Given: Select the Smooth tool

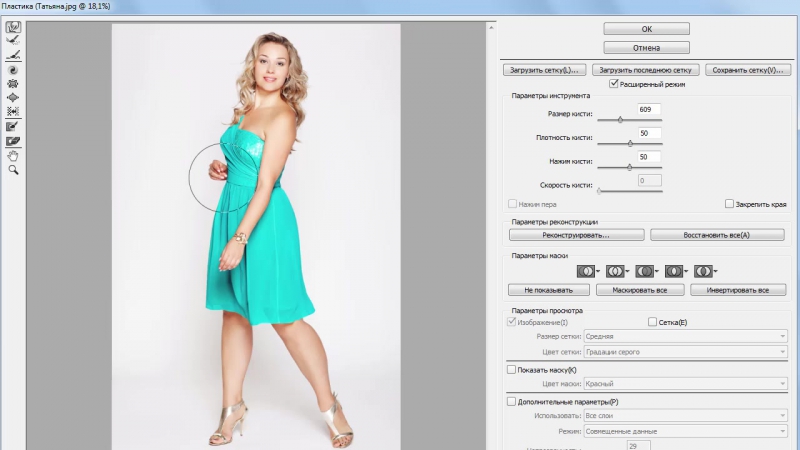Looking at the screenshot, I should (13, 55).
